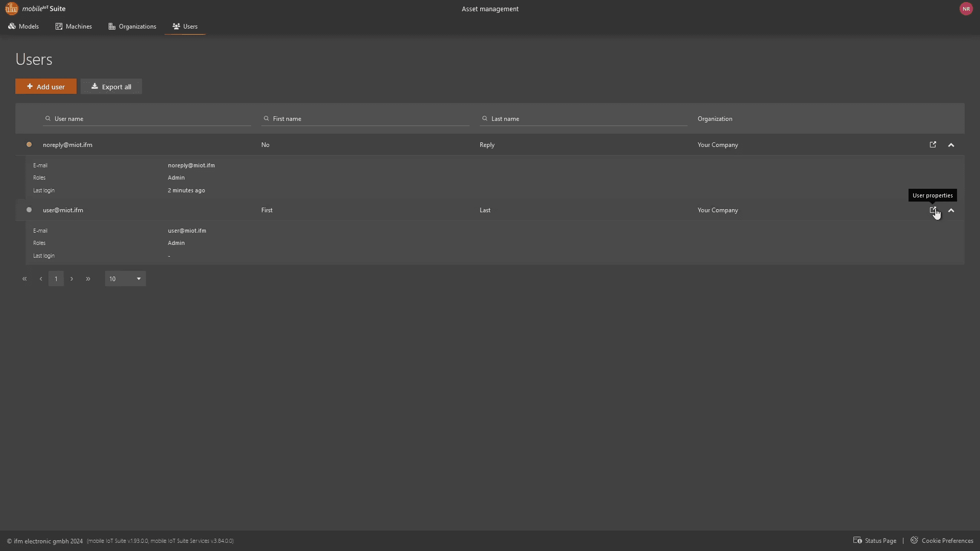Click the Add user button
The height and width of the screenshot is (551, 980).
(46, 87)
